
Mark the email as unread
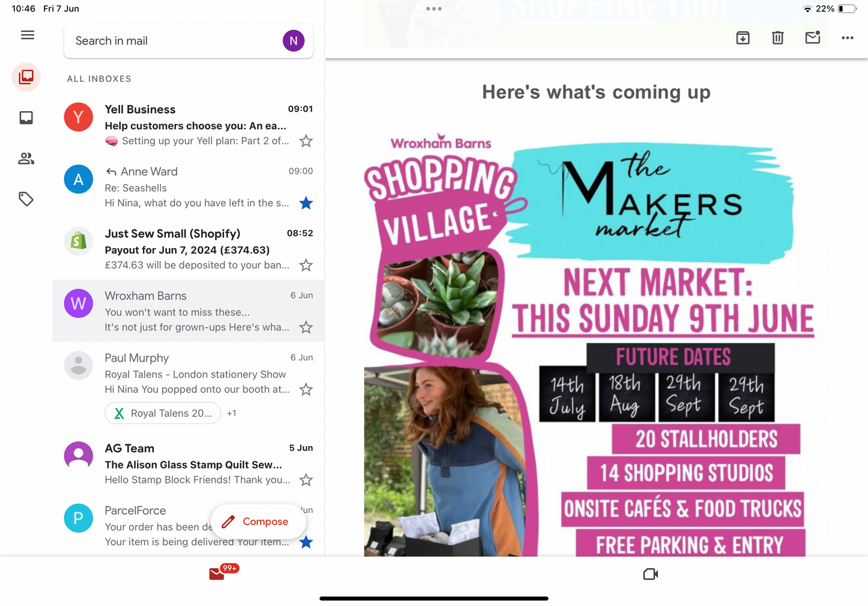tap(813, 37)
